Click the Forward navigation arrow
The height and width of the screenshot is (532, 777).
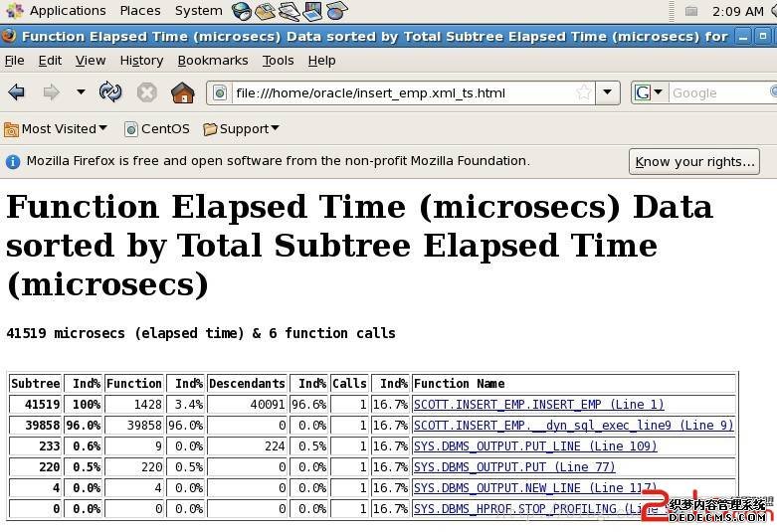coord(50,92)
